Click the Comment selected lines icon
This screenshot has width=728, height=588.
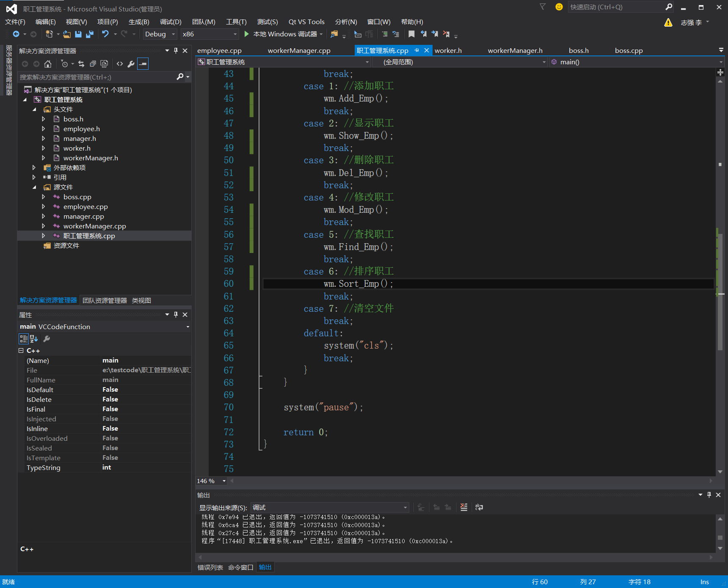[x=385, y=34]
